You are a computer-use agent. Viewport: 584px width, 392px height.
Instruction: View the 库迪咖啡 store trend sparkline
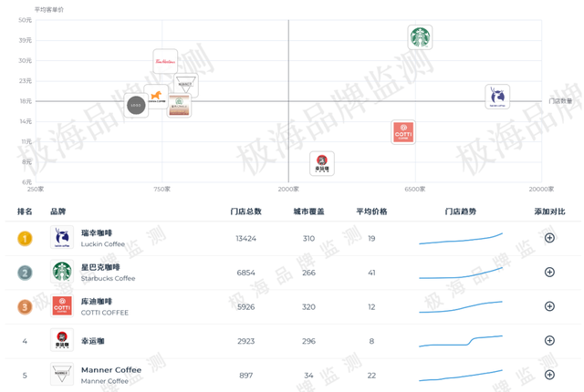[x=461, y=307]
